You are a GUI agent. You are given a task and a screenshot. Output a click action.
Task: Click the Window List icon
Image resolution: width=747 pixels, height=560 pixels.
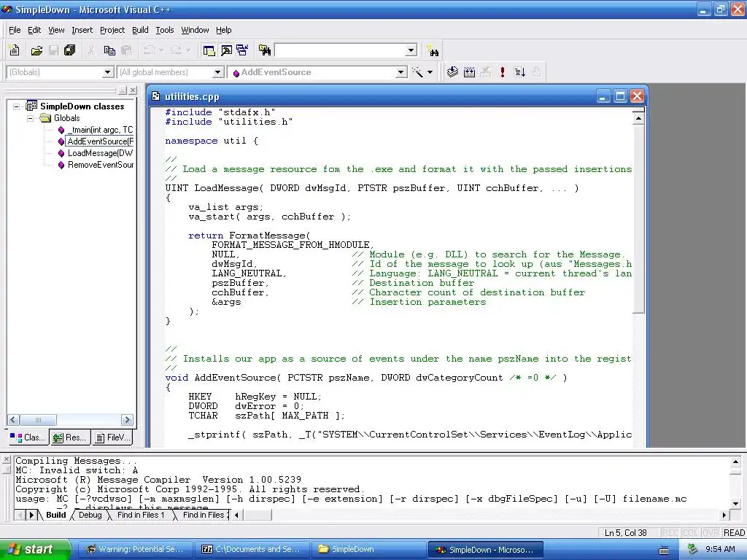point(242,50)
